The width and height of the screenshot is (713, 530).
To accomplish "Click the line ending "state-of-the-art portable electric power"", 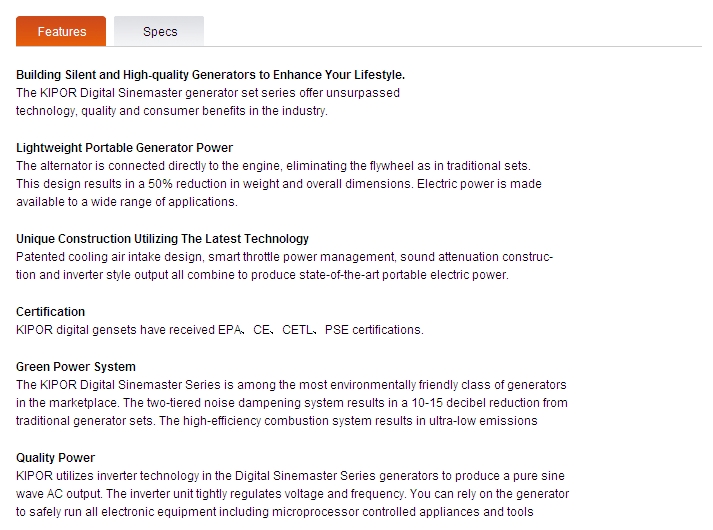I will point(262,275).
